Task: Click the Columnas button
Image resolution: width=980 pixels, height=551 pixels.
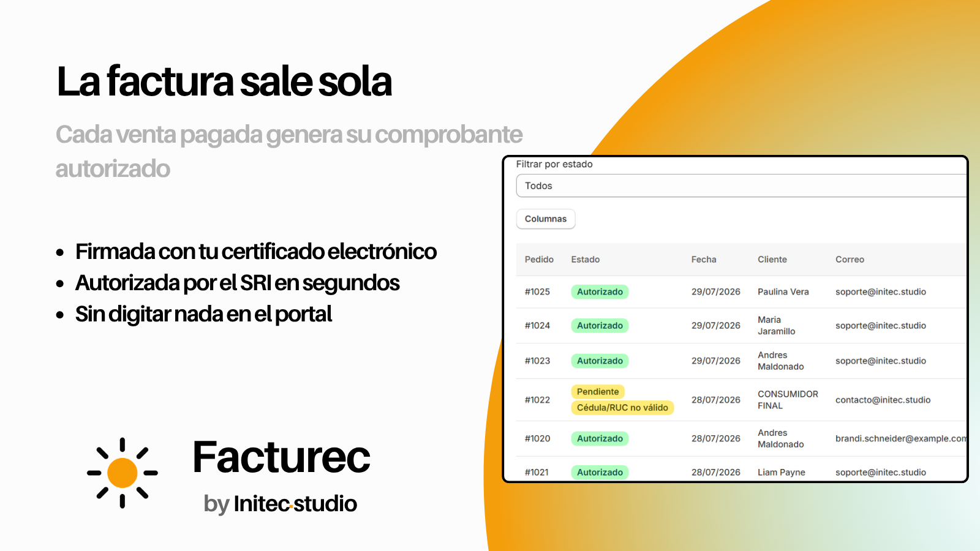Action: click(546, 219)
